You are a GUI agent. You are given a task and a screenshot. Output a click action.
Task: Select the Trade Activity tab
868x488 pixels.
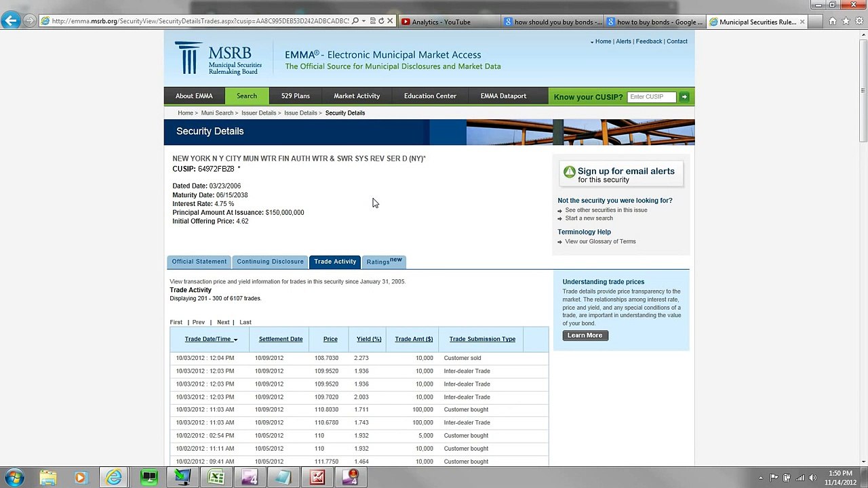point(335,262)
